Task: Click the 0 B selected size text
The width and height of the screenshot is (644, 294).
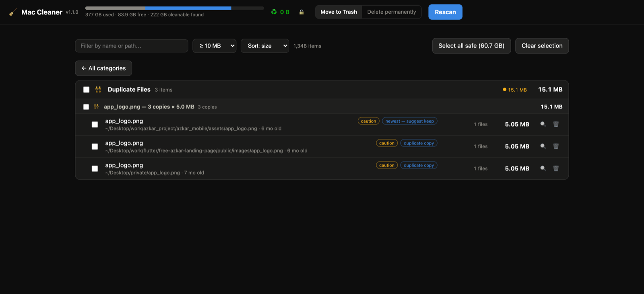Action: tap(285, 12)
